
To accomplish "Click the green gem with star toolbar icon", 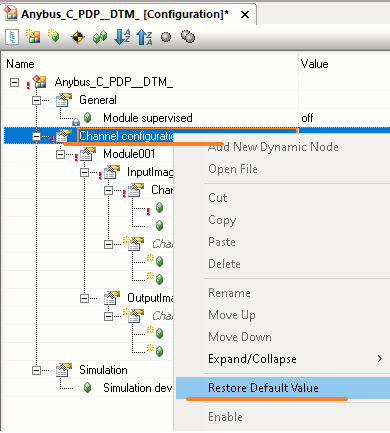I will [54, 36].
